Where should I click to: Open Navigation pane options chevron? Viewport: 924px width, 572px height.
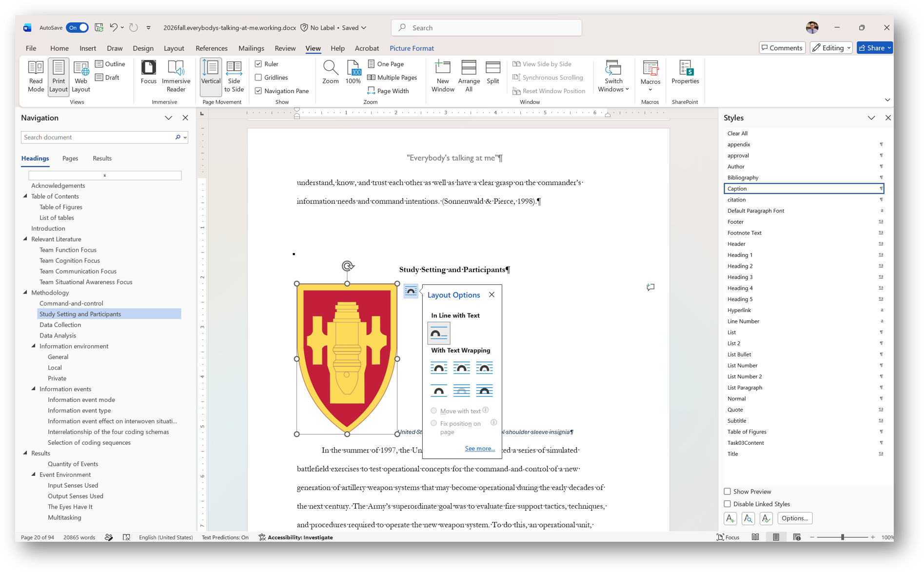click(x=168, y=118)
